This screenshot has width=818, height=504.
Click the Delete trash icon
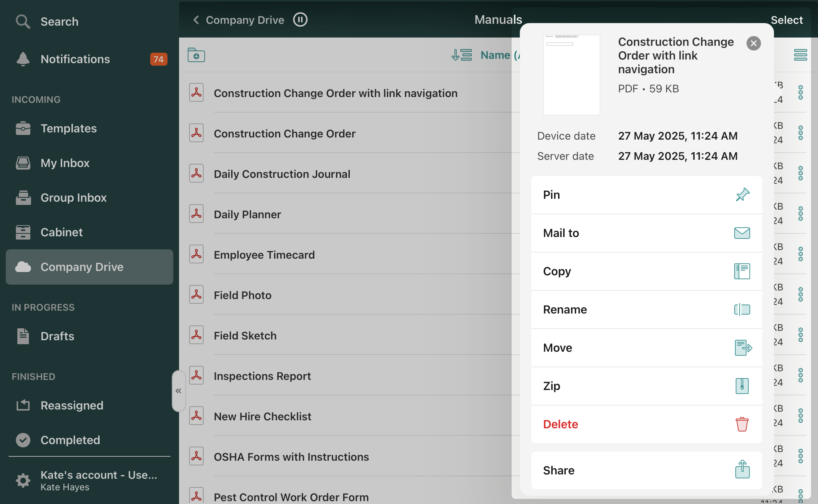point(742,424)
